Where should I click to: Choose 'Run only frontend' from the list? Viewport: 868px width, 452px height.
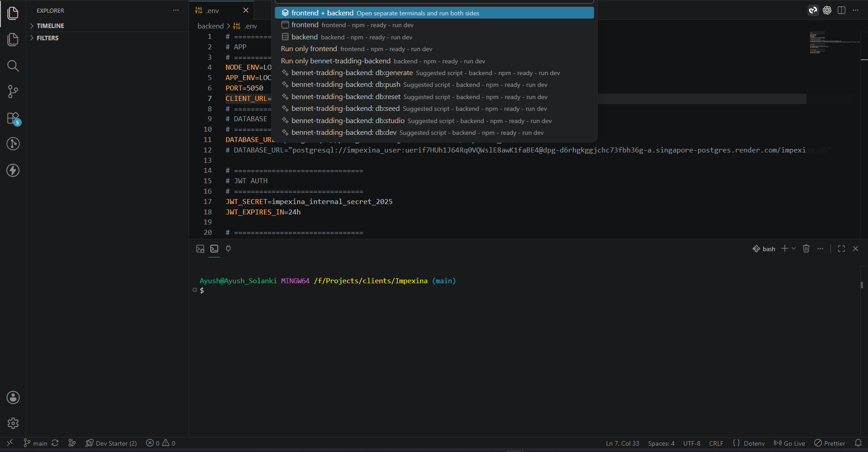[309, 49]
